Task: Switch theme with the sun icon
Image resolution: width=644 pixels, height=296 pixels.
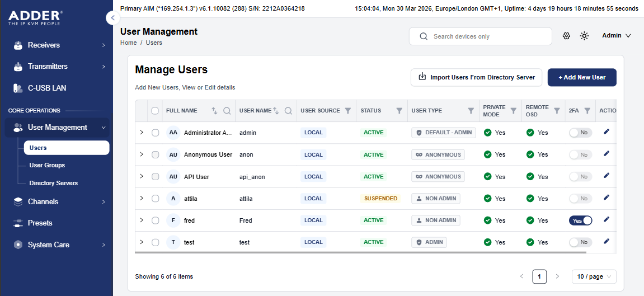Action: 585,36
